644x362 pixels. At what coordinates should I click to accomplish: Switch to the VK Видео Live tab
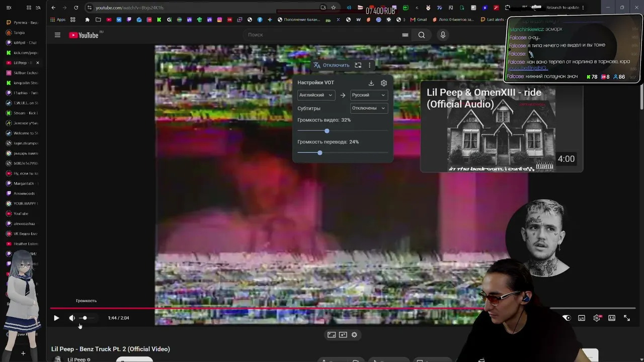tap(23, 234)
